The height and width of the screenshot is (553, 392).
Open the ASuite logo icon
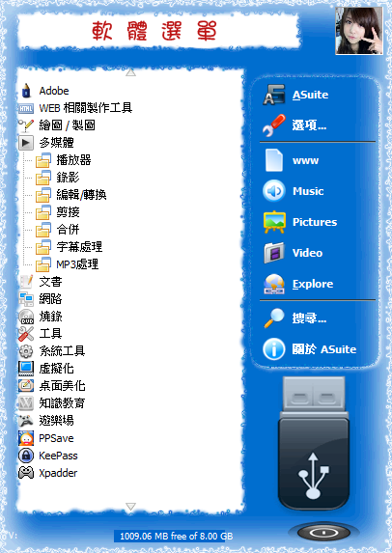[x=273, y=95]
